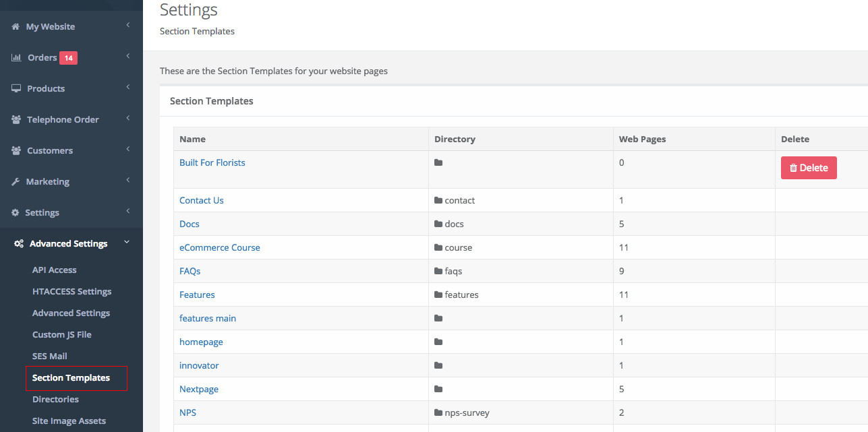Screen dimensions: 868x432
Task: Delete the Built For Florists template
Action: pyautogui.click(x=809, y=168)
